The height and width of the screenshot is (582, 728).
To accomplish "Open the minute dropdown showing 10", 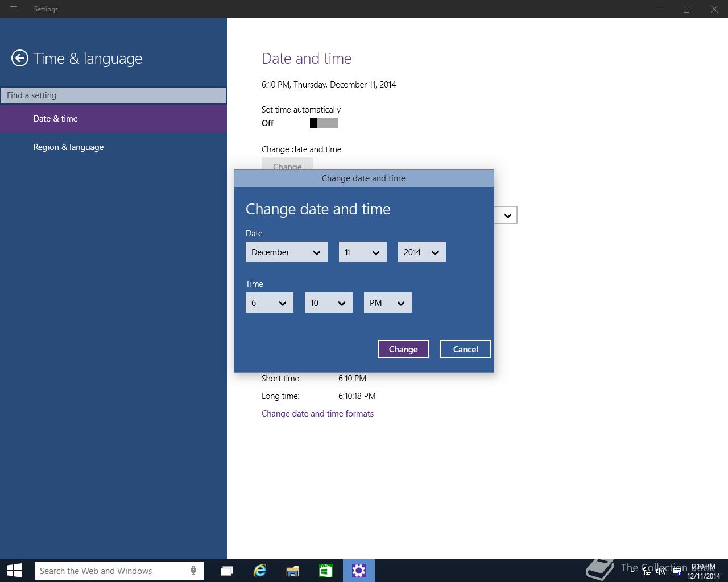I will (x=329, y=303).
